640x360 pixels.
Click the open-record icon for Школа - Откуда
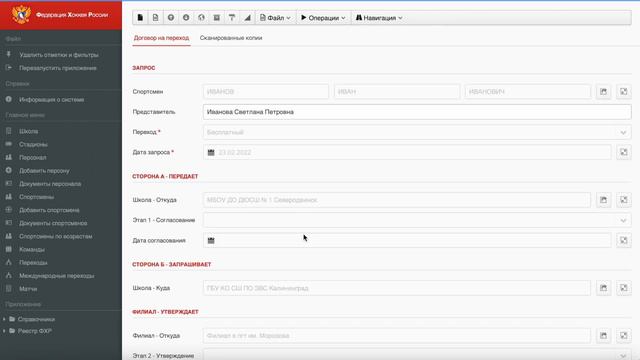(x=603, y=200)
